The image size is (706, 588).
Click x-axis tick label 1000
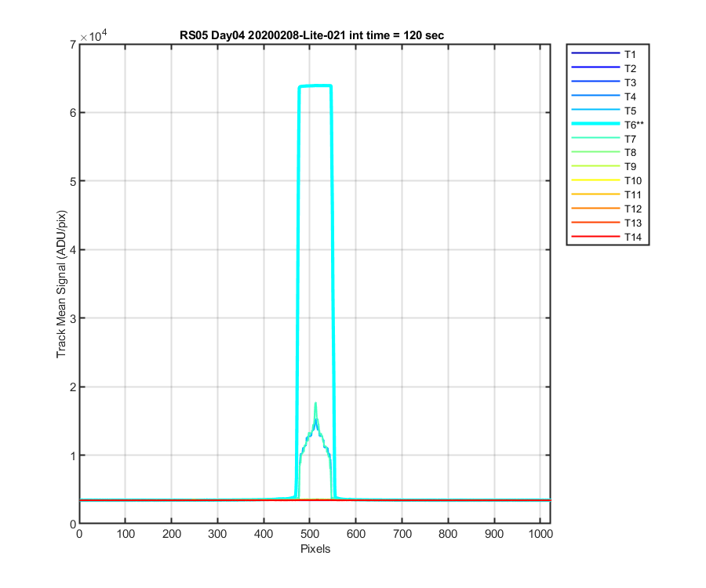540,534
